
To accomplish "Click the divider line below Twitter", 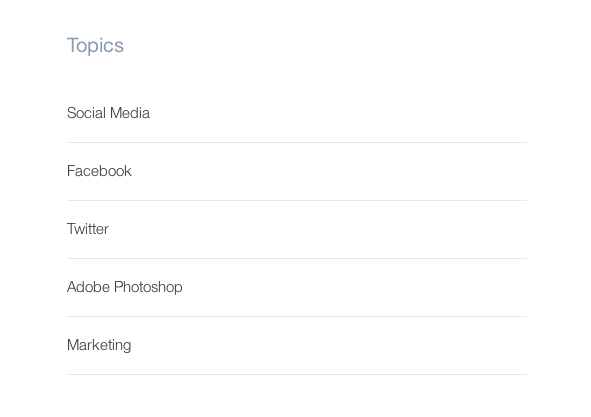I will [x=297, y=259].
